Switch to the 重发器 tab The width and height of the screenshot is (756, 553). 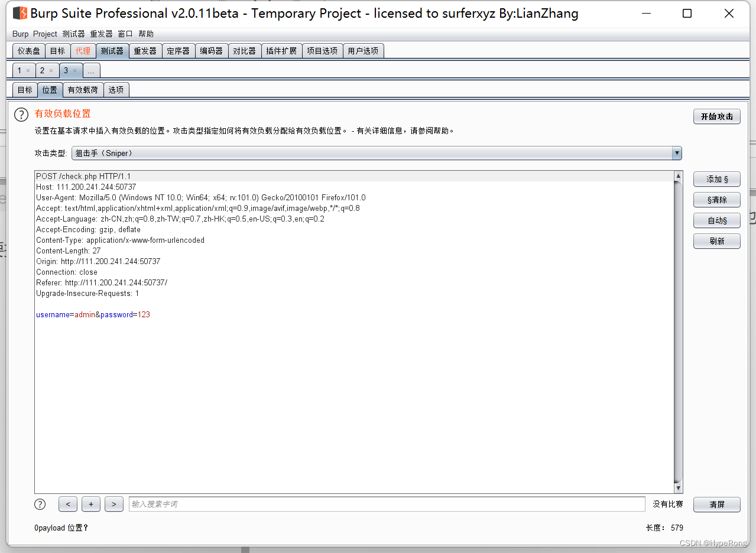(x=145, y=51)
